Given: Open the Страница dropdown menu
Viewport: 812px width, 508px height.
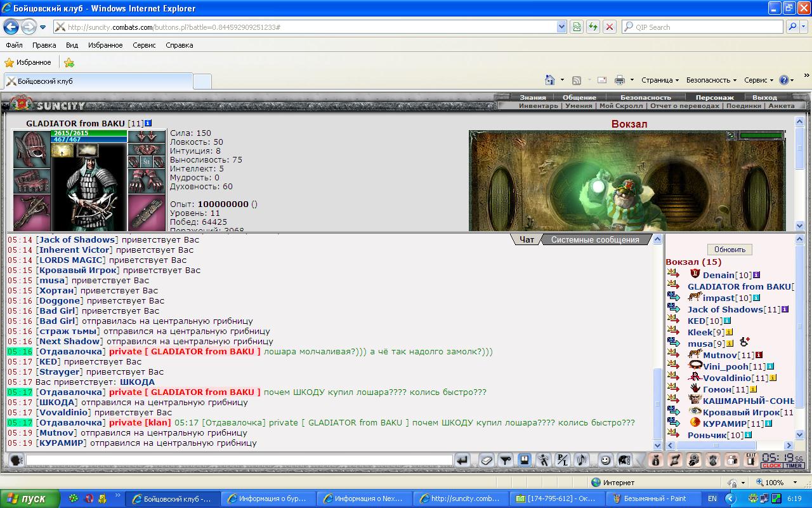Looking at the screenshot, I should 660,80.
